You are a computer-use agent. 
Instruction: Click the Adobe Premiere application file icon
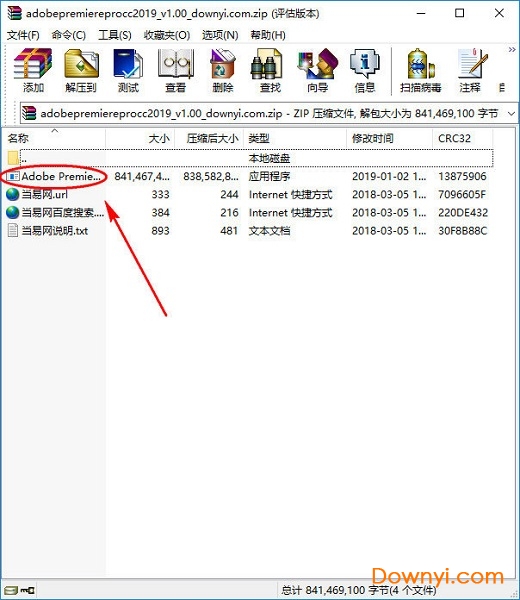(x=13, y=176)
